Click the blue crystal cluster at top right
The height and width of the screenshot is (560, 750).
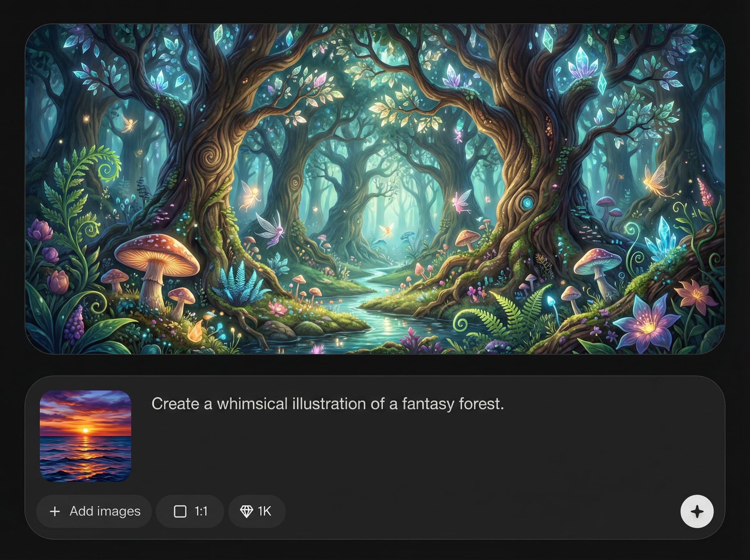(582, 63)
